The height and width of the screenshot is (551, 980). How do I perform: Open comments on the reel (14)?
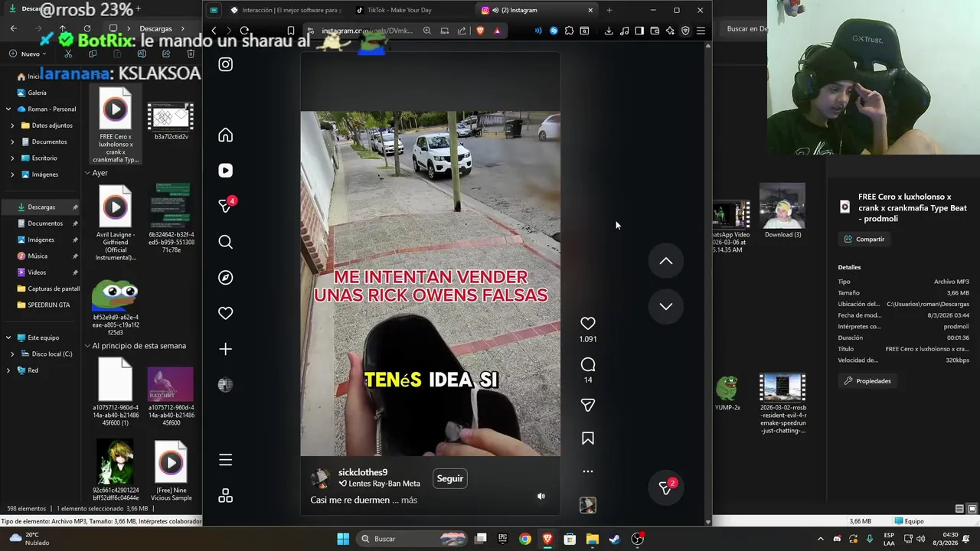click(588, 364)
